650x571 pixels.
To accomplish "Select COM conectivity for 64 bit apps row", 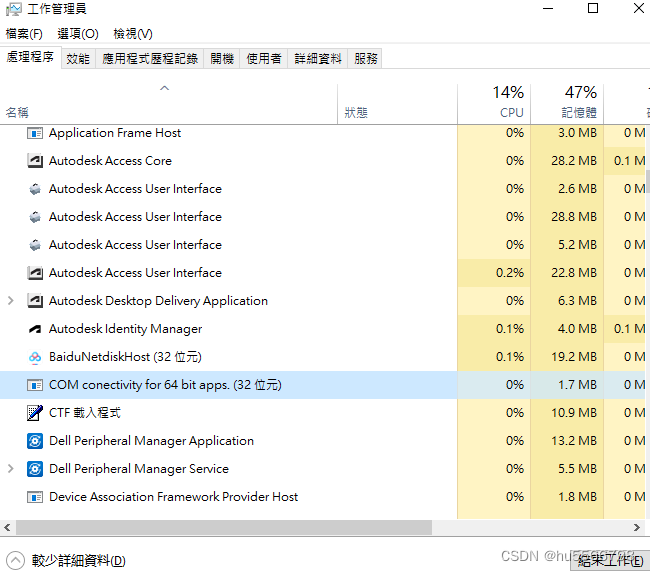I will click(x=323, y=385).
